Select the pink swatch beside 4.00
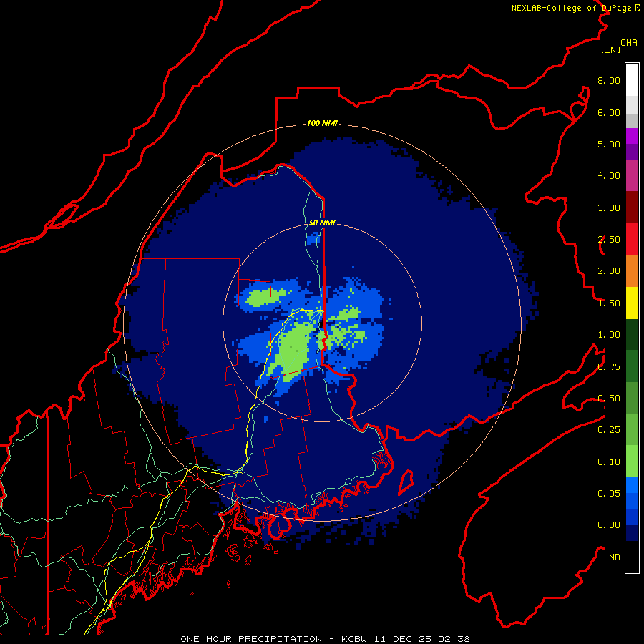Viewport: 644px width, 644px height. pos(632,176)
